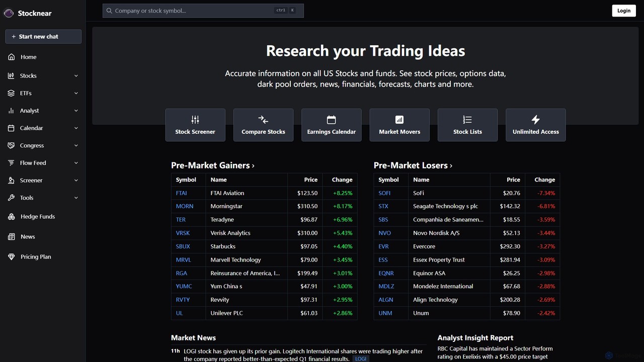Click the Screener icon in sidebar
644x362 pixels.
11,180
